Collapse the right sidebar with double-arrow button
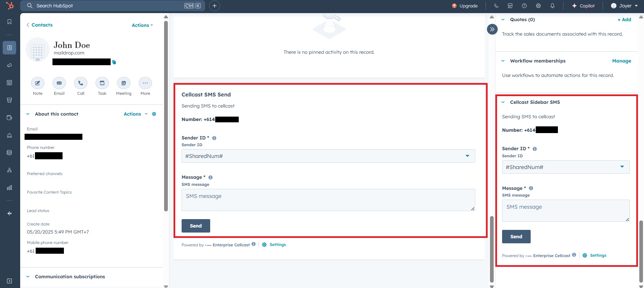The width and height of the screenshot is (644, 288). (x=492, y=29)
